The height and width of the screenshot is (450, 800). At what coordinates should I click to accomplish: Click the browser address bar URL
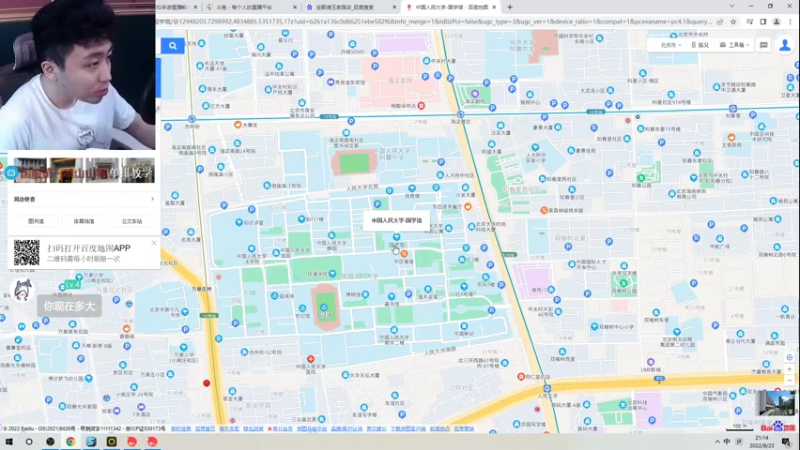(434, 22)
